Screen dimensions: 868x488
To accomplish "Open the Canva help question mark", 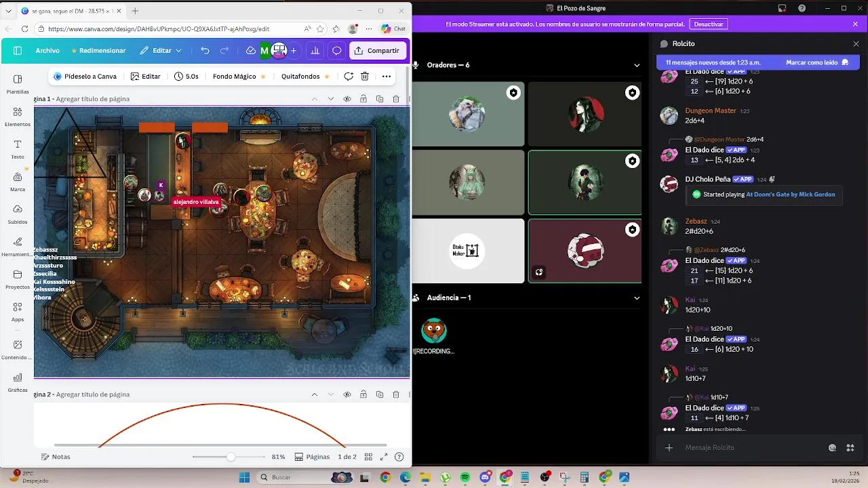I will pyautogui.click(x=399, y=457).
